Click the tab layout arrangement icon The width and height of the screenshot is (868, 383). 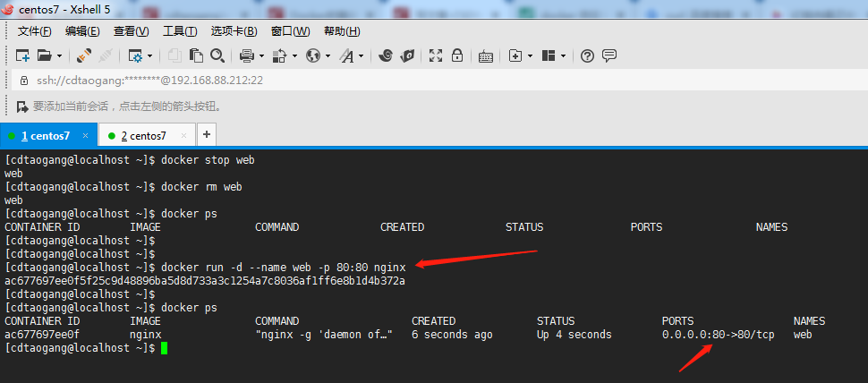pyautogui.click(x=549, y=55)
